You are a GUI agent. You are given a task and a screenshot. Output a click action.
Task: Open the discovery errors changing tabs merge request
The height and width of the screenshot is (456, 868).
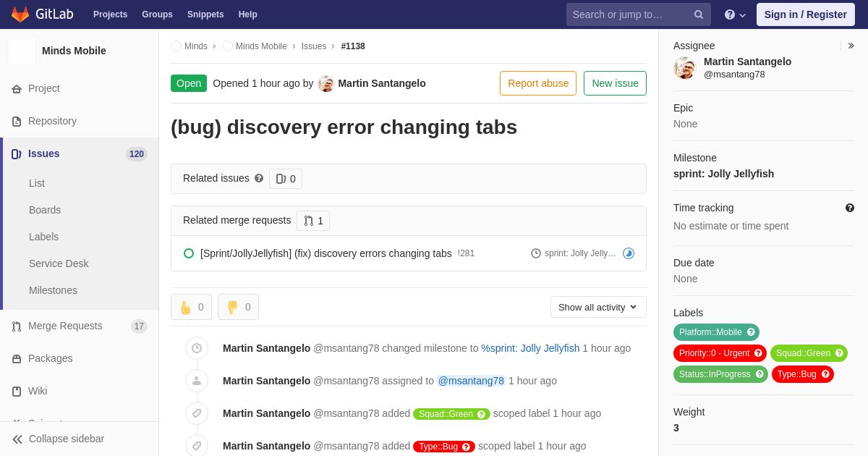pos(326,253)
